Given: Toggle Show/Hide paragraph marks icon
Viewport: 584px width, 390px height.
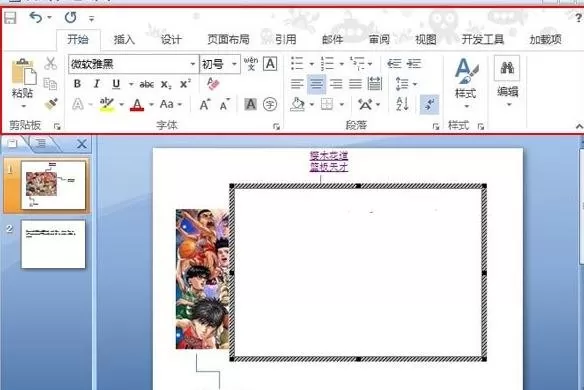Looking at the screenshot, I should pyautogui.click(x=429, y=104).
